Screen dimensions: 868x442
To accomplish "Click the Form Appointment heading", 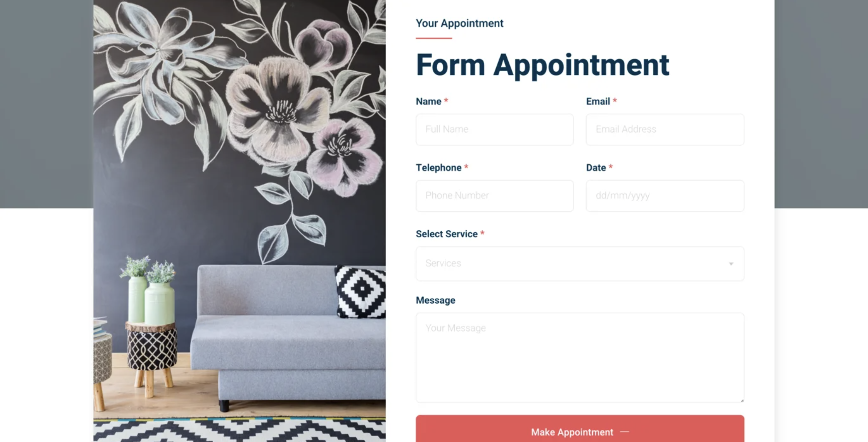I will tap(542, 65).
